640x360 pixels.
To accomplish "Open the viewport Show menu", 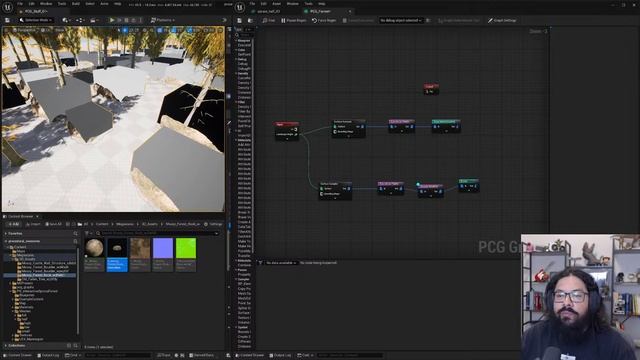I will click(x=60, y=30).
